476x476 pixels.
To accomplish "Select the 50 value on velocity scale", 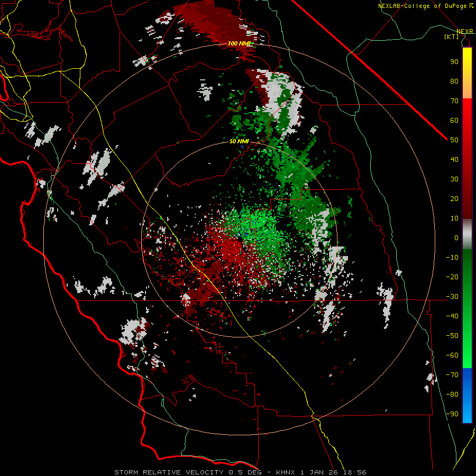I will click(454, 140).
